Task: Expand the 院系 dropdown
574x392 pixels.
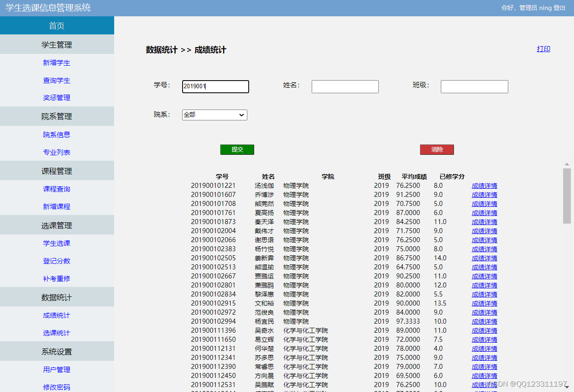Action: [x=215, y=115]
